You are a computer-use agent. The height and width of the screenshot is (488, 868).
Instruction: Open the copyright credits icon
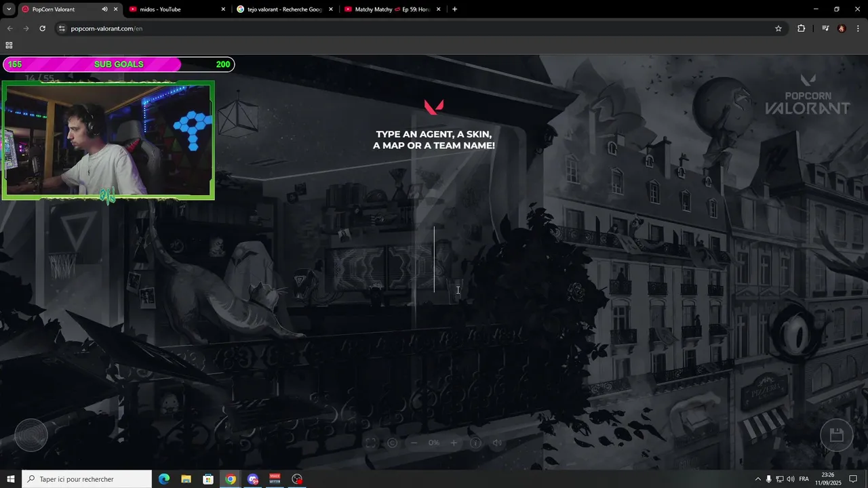pyautogui.click(x=392, y=443)
